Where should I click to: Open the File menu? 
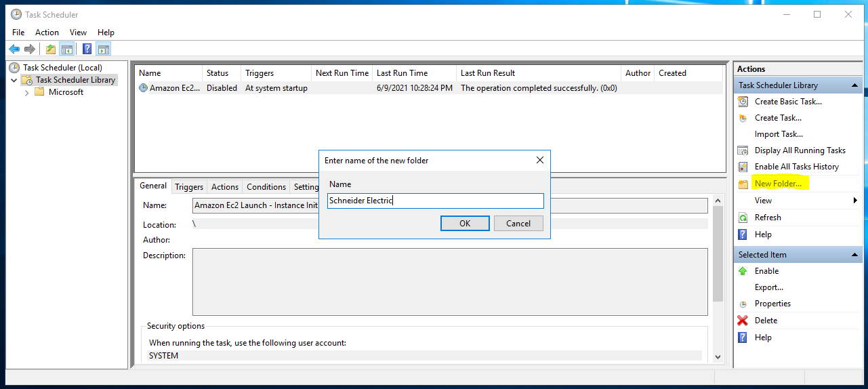click(x=18, y=33)
